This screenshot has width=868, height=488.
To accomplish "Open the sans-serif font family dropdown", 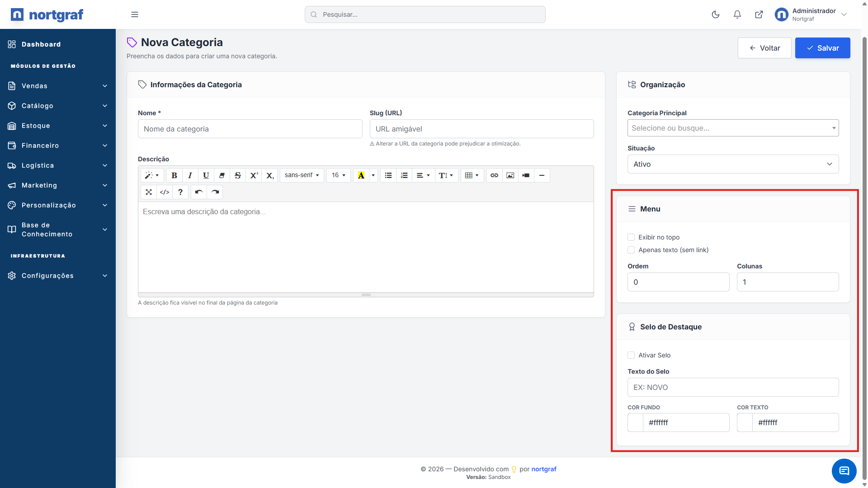I will click(302, 175).
